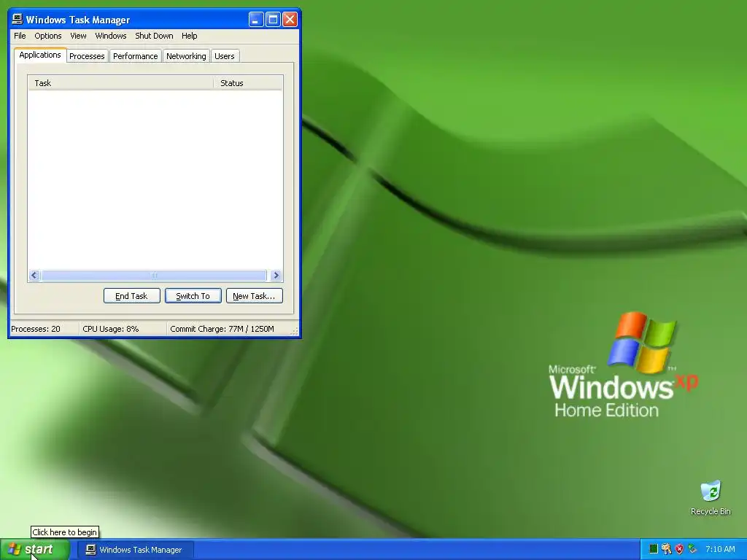Screen dimensions: 747x560
Task: Click the End Task button
Action: coord(131,296)
